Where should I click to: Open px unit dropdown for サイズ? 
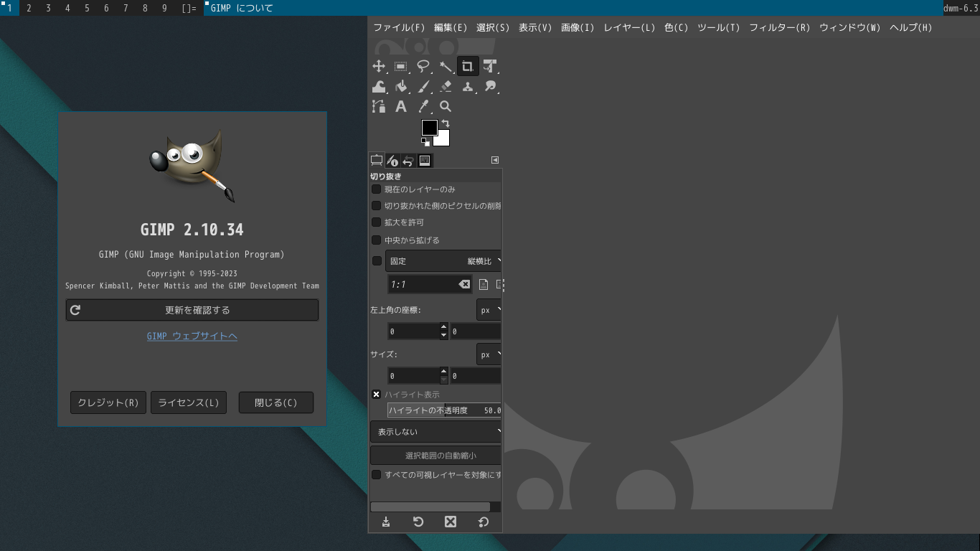click(x=489, y=354)
